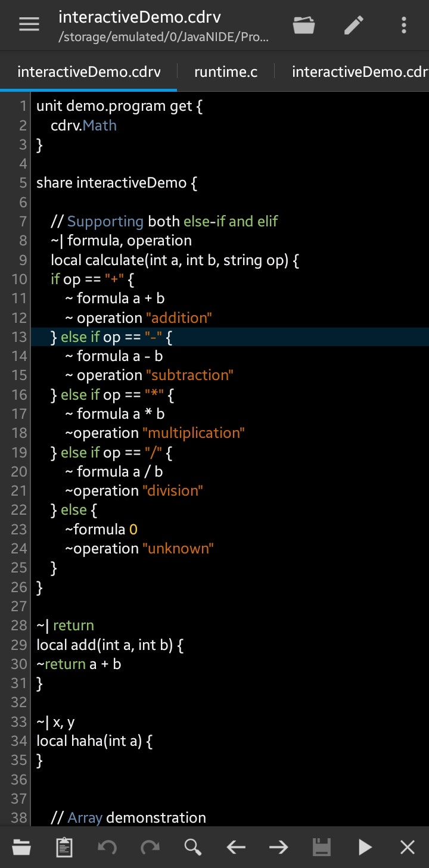The width and height of the screenshot is (429, 868).
Task: Open the rightmost truncated file tab
Action: 359,71
